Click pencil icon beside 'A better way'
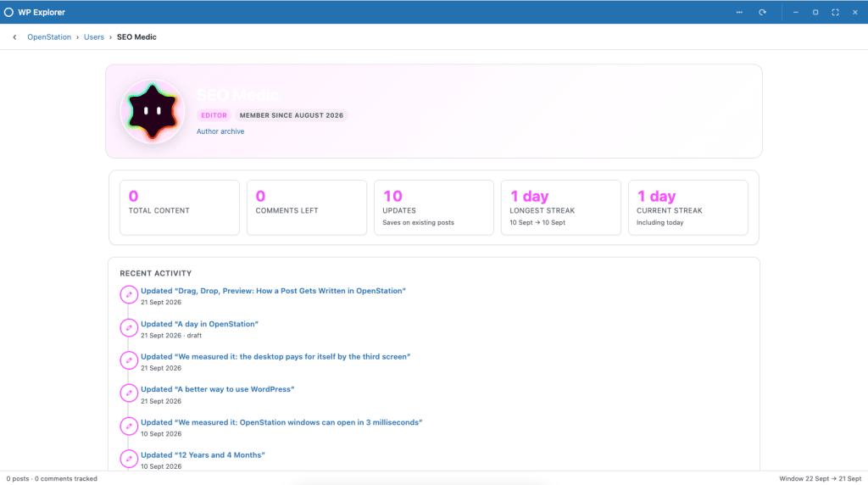 point(129,393)
